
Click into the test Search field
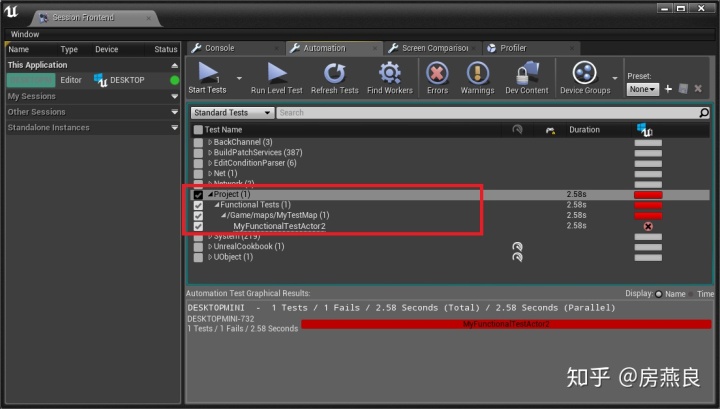tap(487, 112)
